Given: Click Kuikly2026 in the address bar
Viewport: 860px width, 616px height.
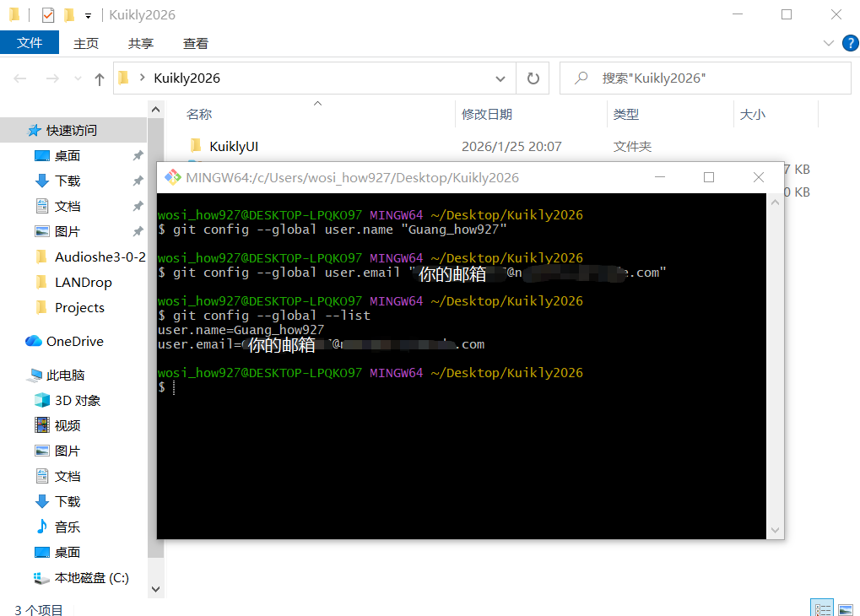Looking at the screenshot, I should [187, 78].
